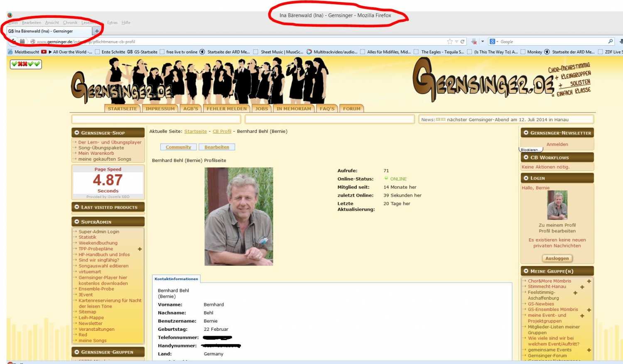623x364 pixels.
Task: Click the checkmark status widget
Action: coord(26,64)
